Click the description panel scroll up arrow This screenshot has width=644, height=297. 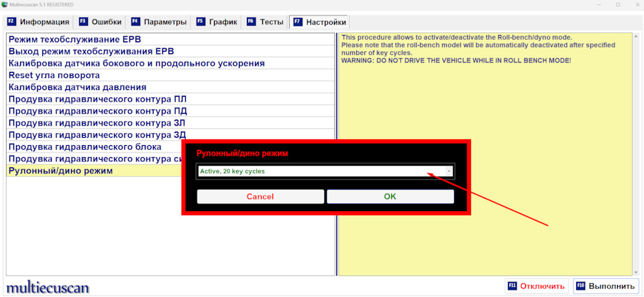[x=636, y=36]
